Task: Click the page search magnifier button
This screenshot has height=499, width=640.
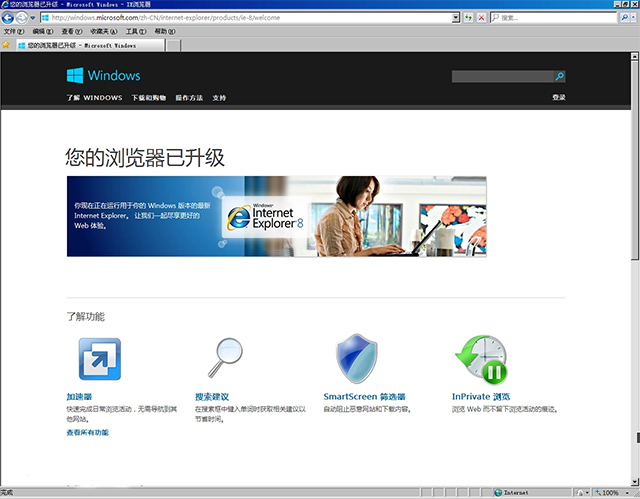Action: pos(560,76)
